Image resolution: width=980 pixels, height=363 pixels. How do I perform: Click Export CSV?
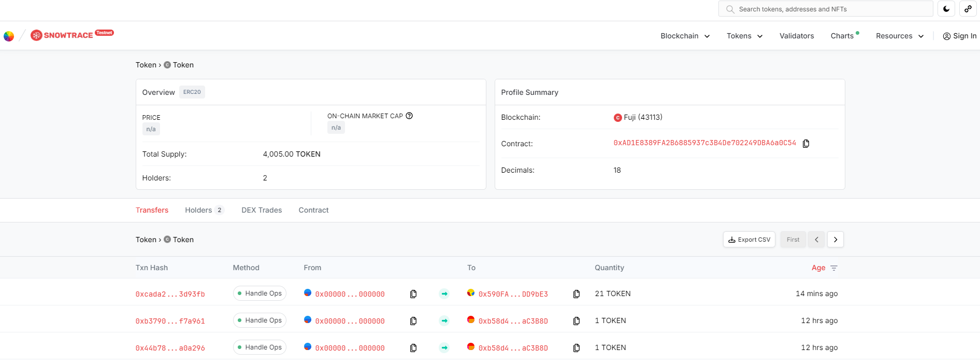(x=749, y=240)
